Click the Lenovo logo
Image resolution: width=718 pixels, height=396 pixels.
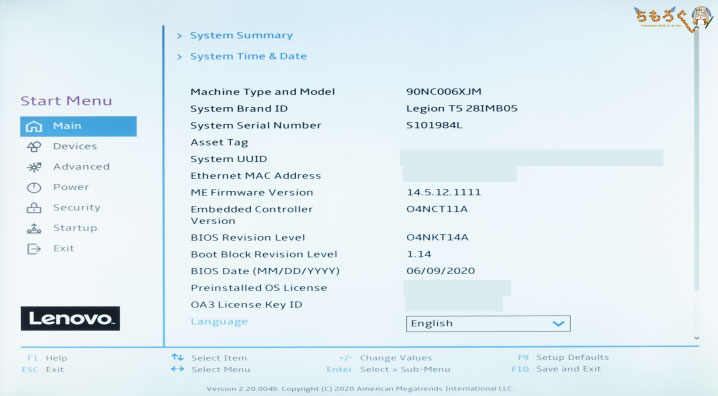coord(71,319)
